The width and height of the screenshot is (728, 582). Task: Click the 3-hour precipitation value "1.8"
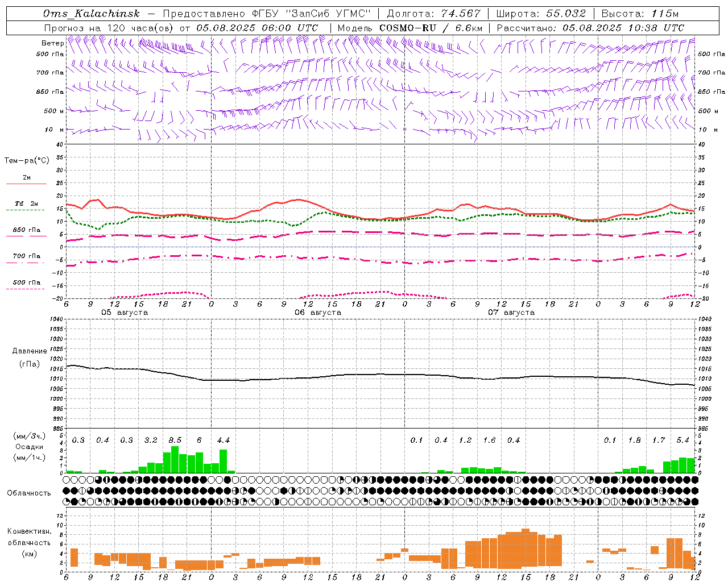pos(634,440)
